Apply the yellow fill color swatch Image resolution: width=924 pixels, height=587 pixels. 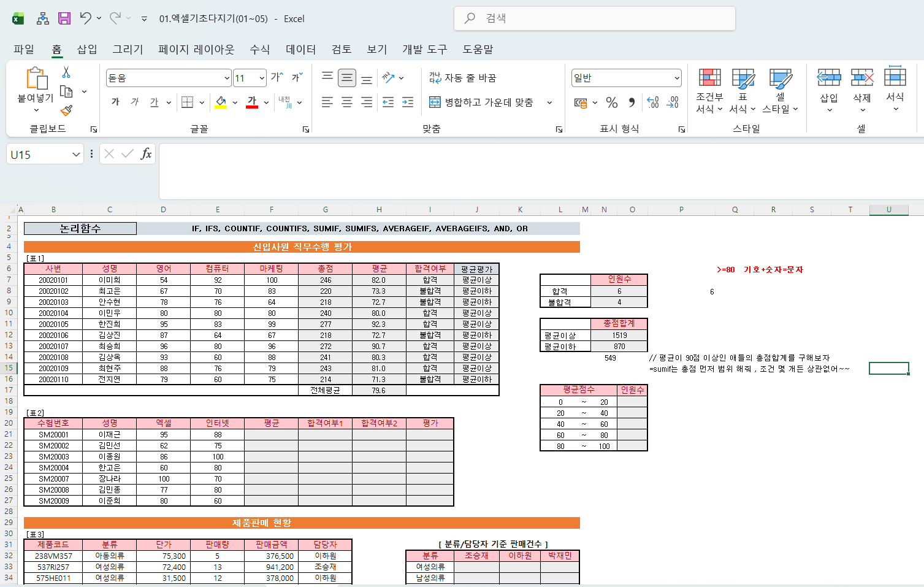pyautogui.click(x=221, y=102)
